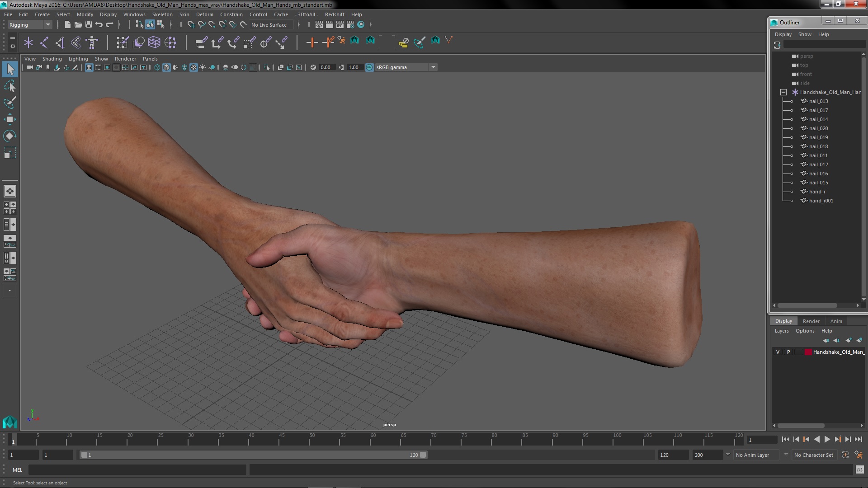This screenshot has height=488, width=868.
Task: Click the HumanIK character figure icon
Action: click(x=92, y=42)
